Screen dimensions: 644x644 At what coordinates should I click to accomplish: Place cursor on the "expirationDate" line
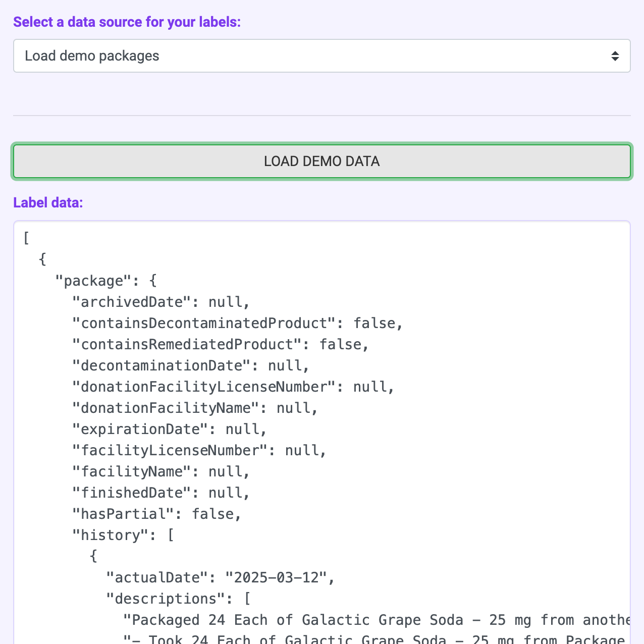point(169,429)
